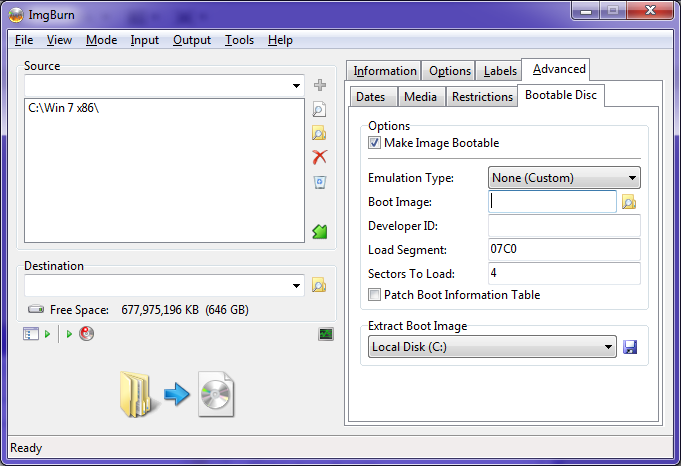Show the log window monitor icon
The height and width of the screenshot is (466, 681).
click(x=326, y=334)
